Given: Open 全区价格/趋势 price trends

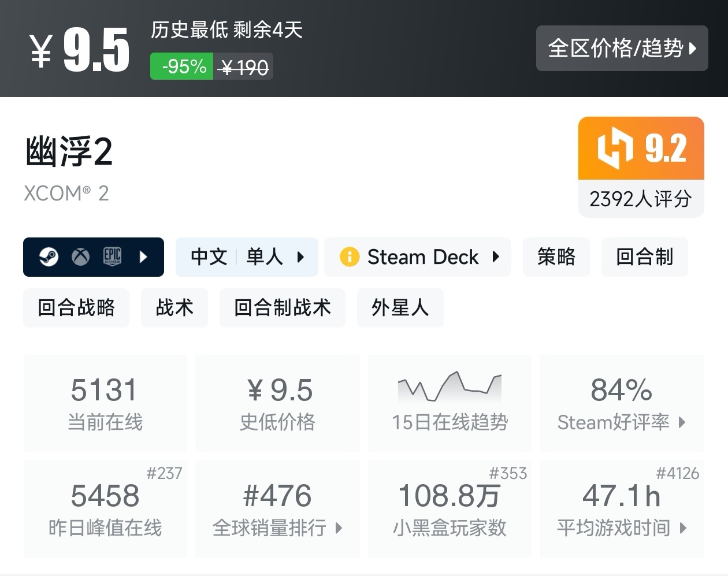Looking at the screenshot, I should [622, 49].
